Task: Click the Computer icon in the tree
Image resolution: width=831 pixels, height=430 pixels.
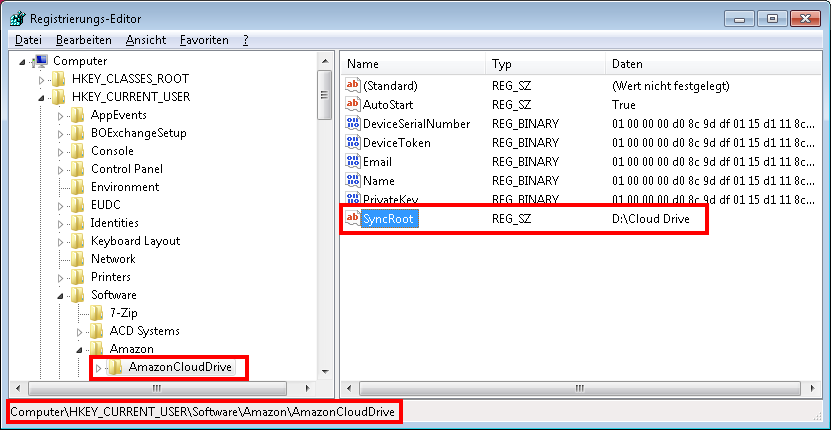Action: 41,61
